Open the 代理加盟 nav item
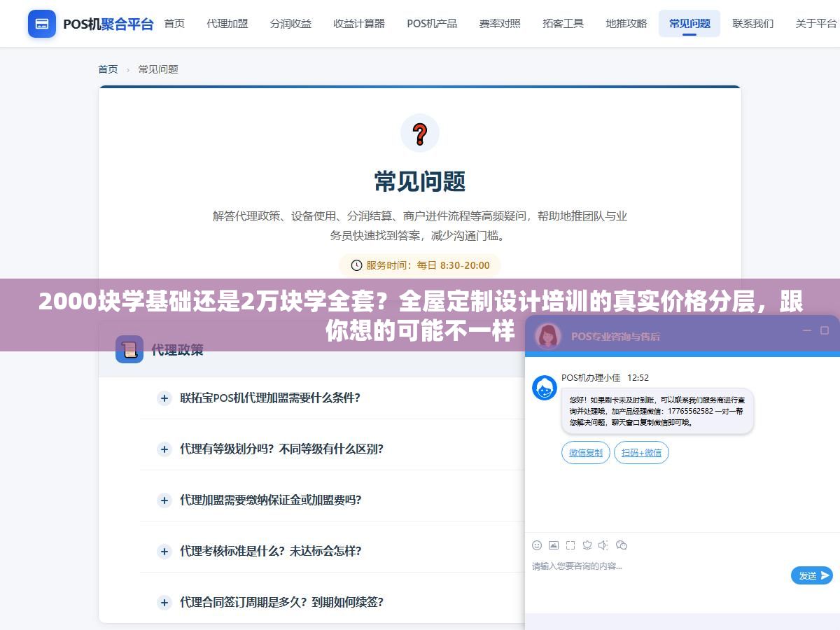This screenshot has height=630, width=840. [227, 24]
